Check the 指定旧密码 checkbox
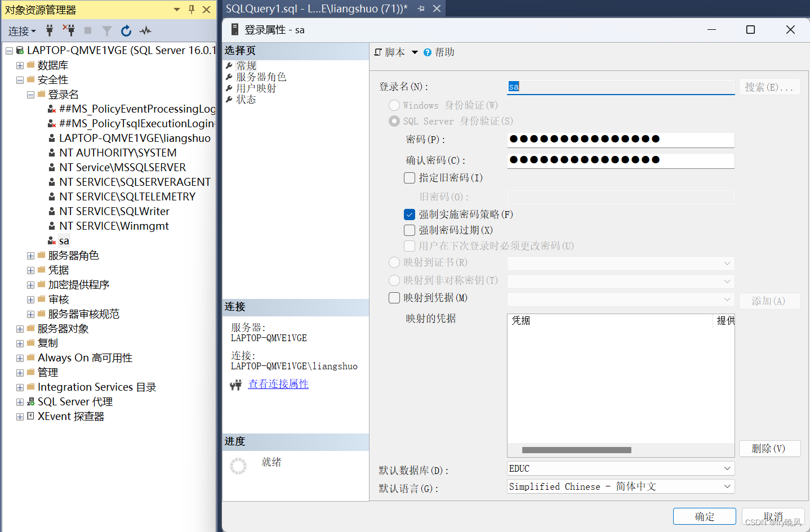810x532 pixels. pyautogui.click(x=409, y=178)
